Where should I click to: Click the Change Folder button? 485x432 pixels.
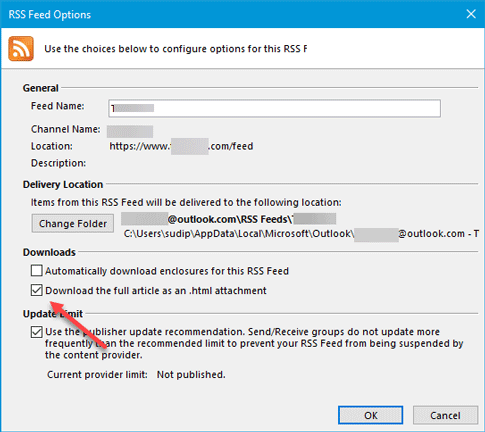tap(73, 223)
